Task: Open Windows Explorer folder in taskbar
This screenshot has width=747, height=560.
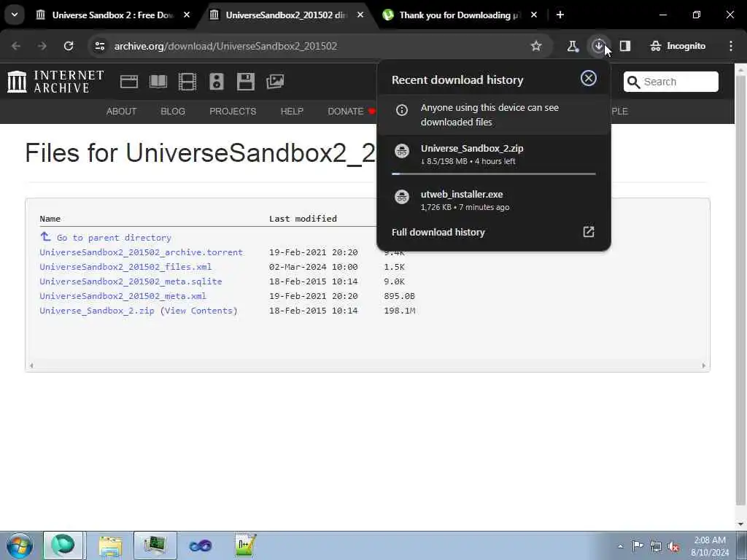Action: (111, 545)
